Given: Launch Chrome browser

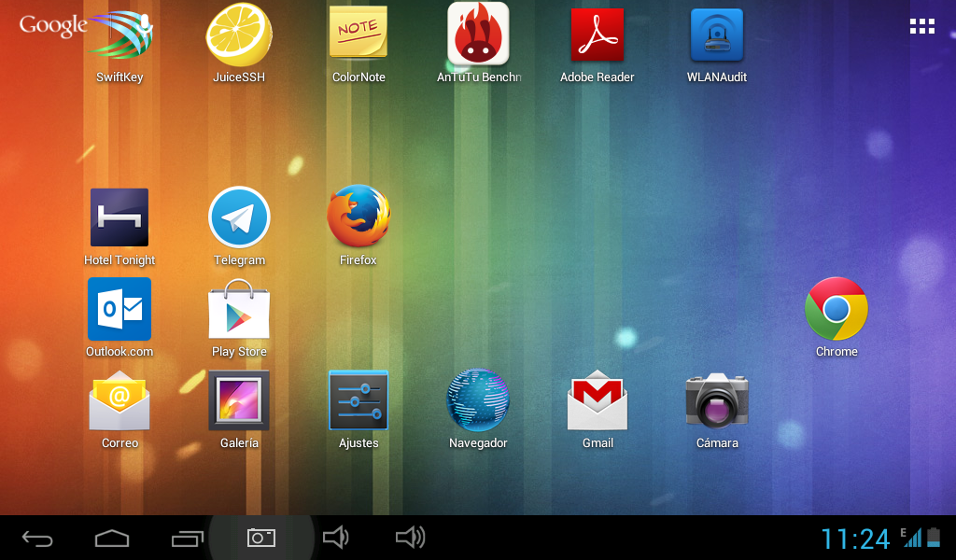Looking at the screenshot, I should click(836, 318).
